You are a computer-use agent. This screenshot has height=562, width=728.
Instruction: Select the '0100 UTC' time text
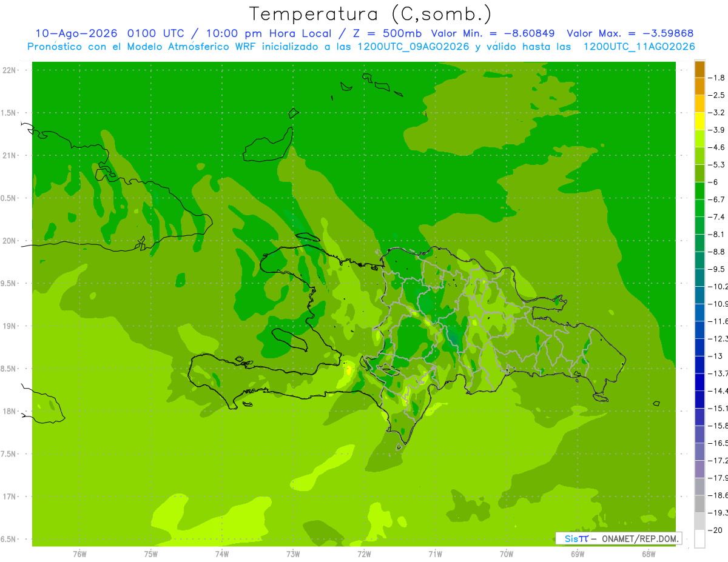point(156,33)
